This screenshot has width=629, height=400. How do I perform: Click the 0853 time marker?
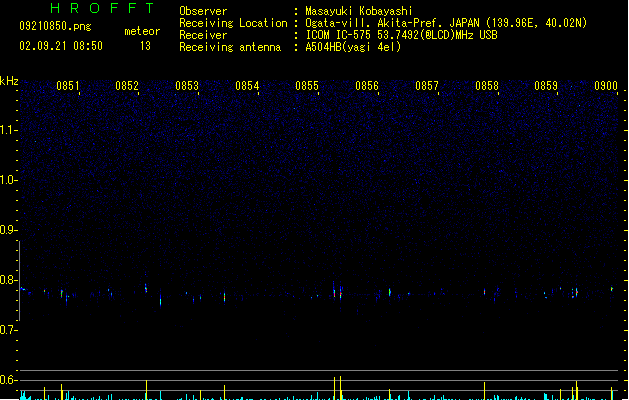[x=187, y=86]
